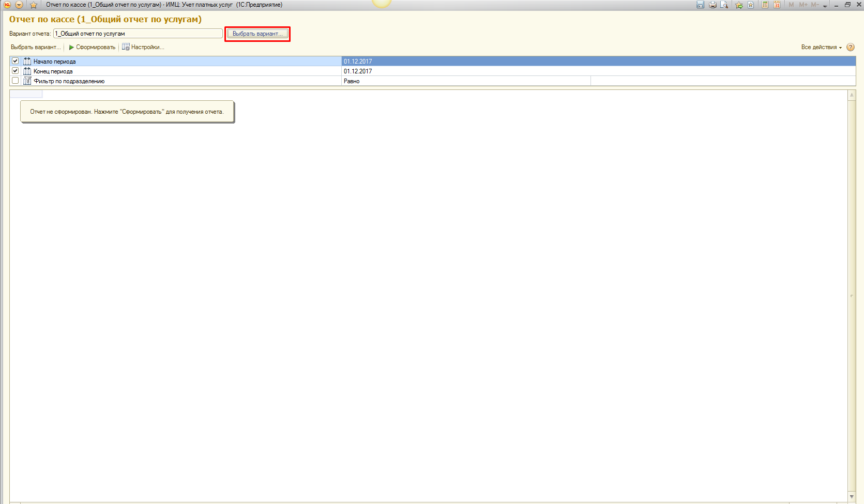Click the printer icon
The image size is (864, 504).
(713, 5)
